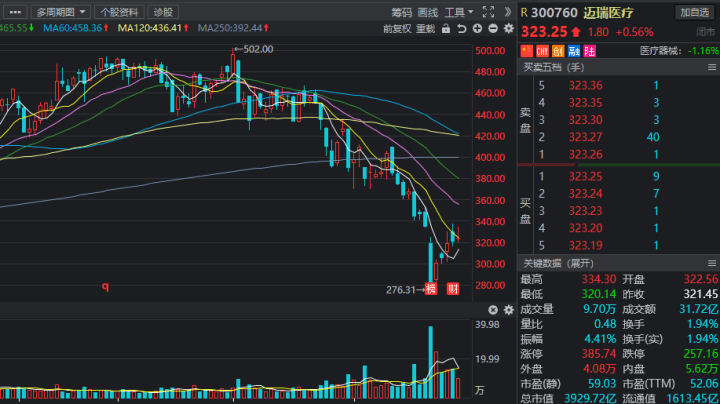
Task: Click the China flag badge icon
Action: coord(528,50)
